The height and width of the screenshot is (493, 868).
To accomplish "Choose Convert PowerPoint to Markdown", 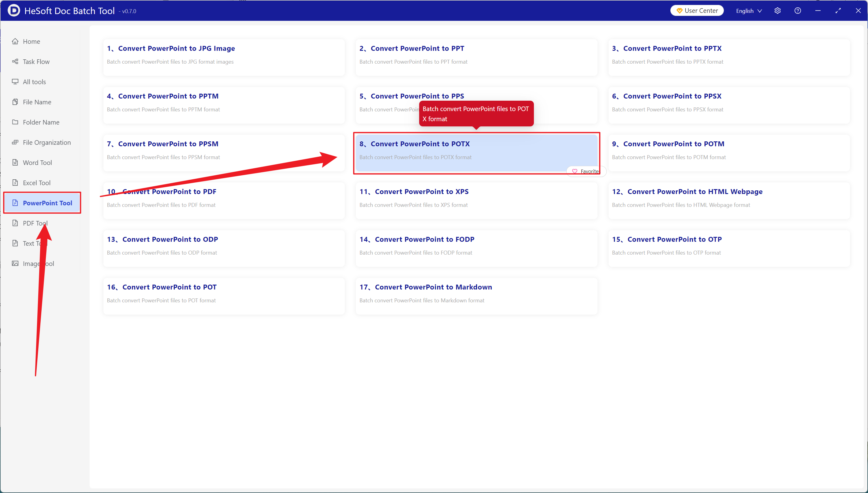I will coord(476,296).
